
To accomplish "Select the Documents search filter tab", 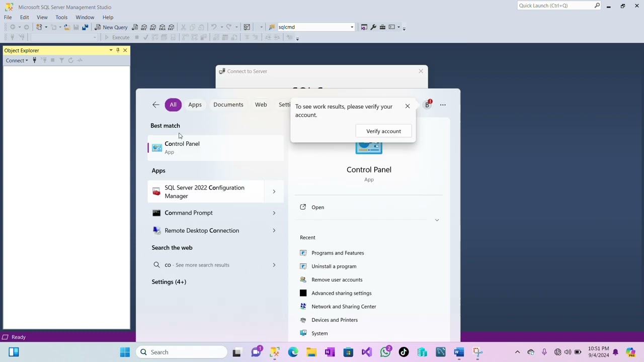I will [x=228, y=105].
